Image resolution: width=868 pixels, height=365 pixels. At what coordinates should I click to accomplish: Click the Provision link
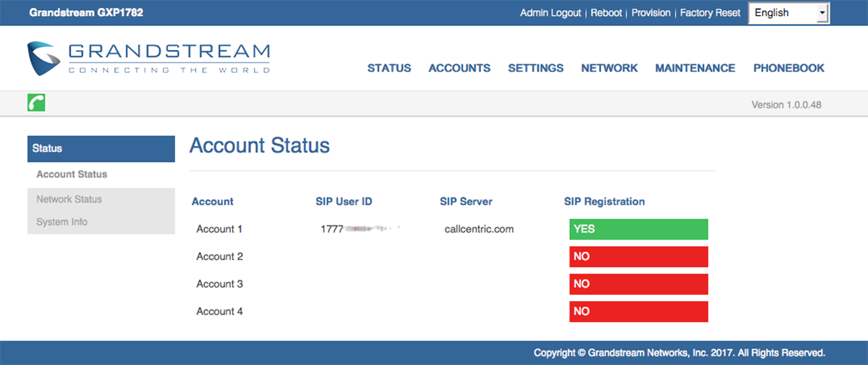coord(651,13)
